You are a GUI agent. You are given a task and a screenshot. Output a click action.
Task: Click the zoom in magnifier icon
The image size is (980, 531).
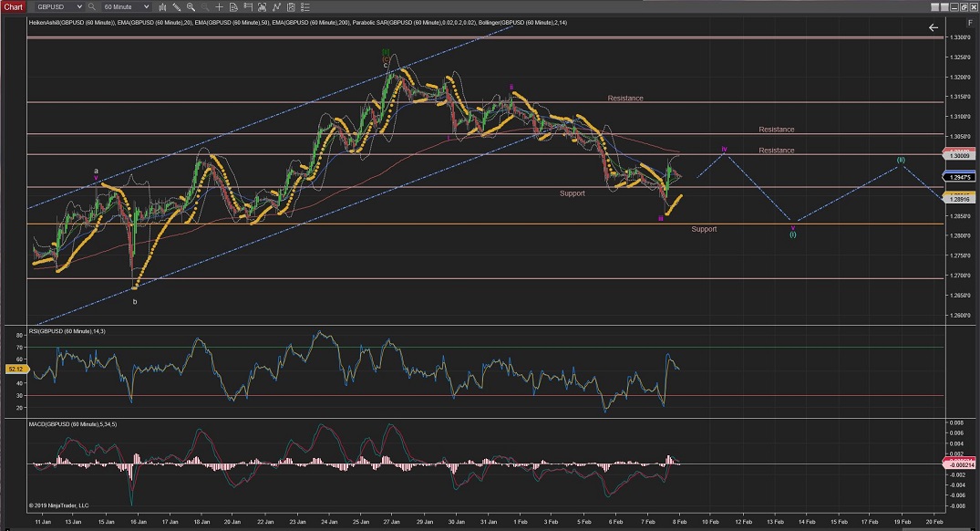191,7
